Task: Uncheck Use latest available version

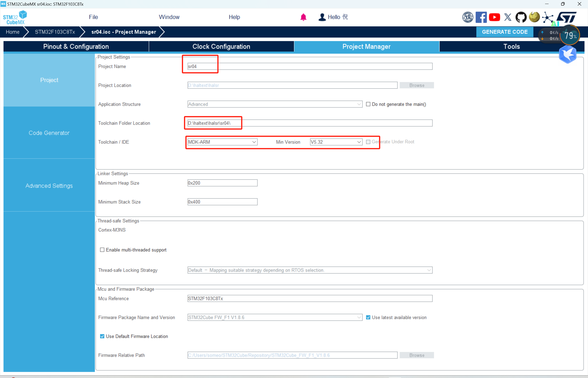Action: tap(368, 317)
